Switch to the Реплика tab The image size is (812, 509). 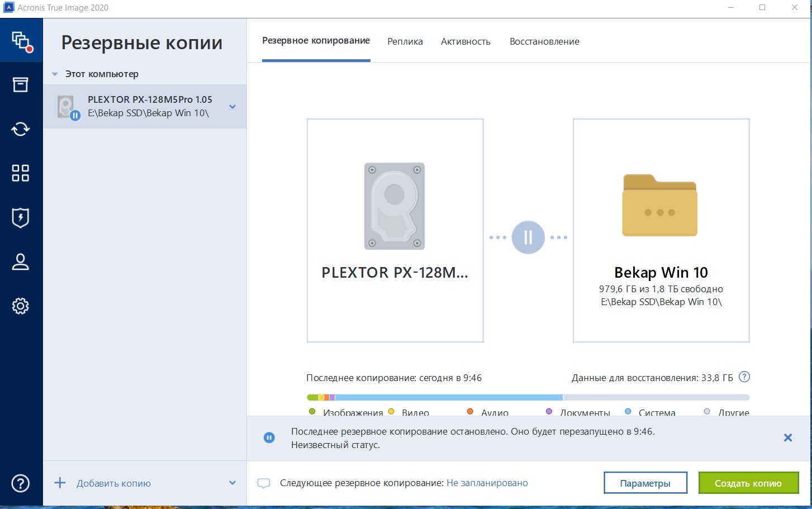(x=405, y=41)
